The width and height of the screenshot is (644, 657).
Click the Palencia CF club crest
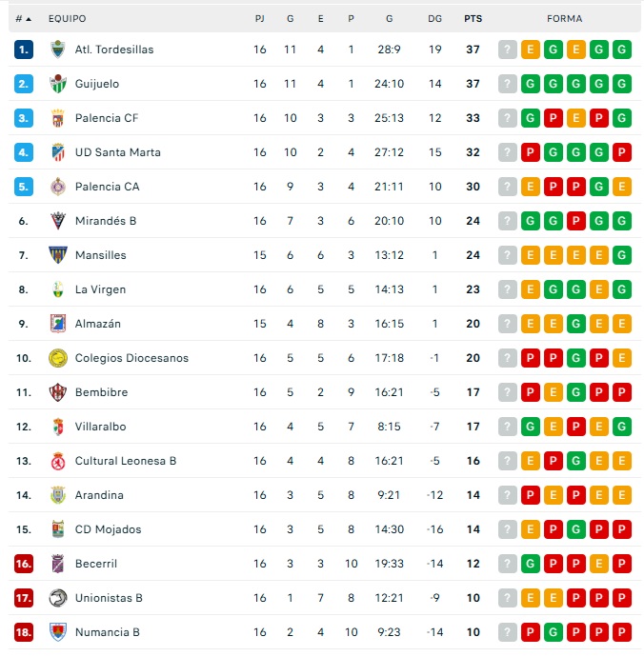click(x=58, y=118)
